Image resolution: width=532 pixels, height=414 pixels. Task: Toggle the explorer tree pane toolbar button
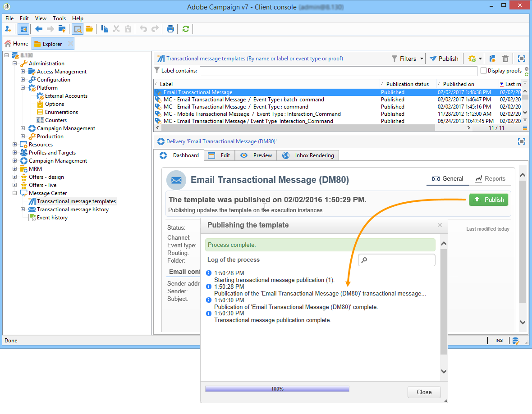pyautogui.click(x=23, y=29)
